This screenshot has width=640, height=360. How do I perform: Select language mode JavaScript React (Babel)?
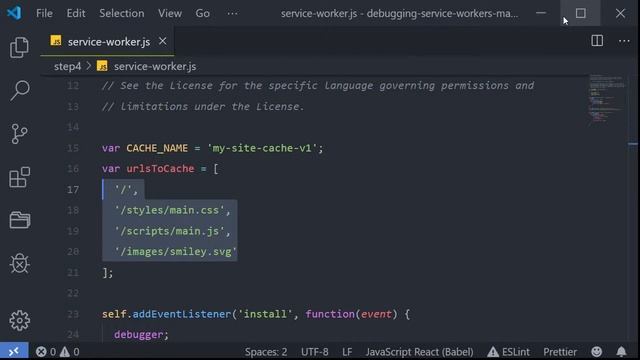point(419,352)
